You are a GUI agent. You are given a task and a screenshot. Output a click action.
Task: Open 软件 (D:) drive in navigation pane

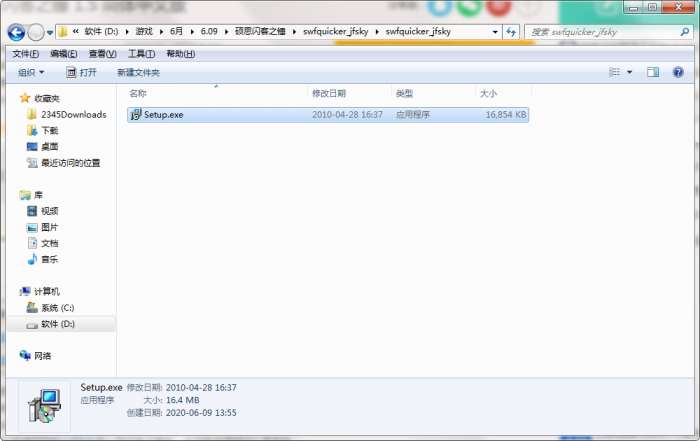[x=58, y=324]
